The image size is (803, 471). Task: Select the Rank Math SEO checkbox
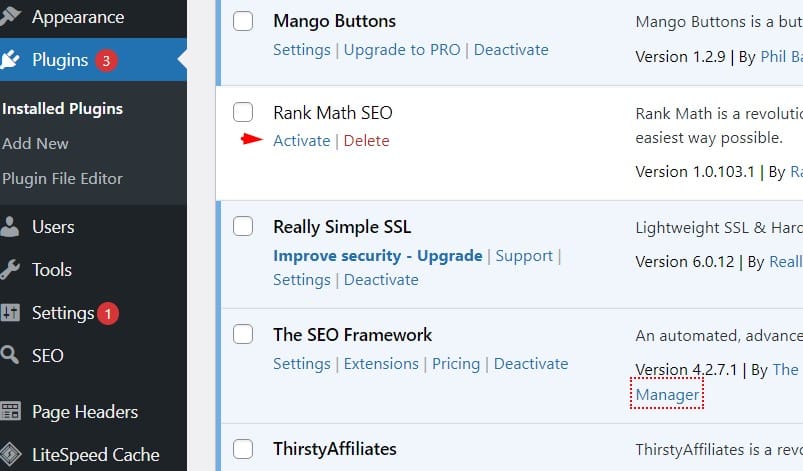pyautogui.click(x=243, y=112)
